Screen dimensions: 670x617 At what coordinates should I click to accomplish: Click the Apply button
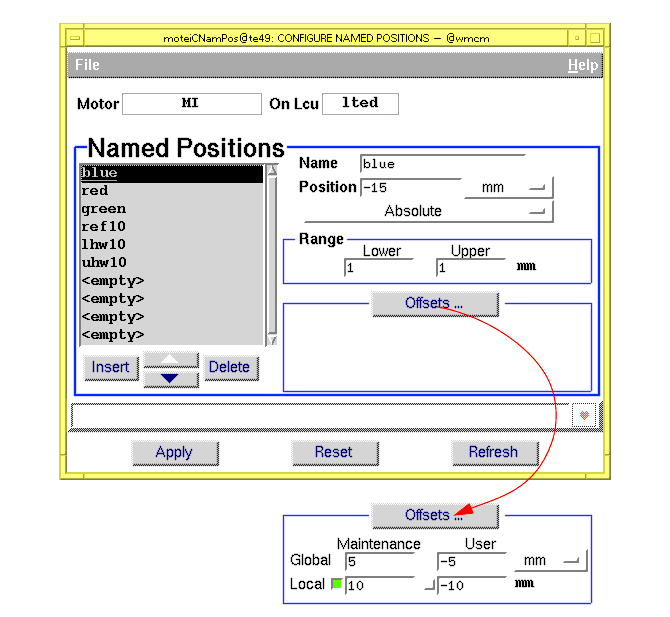click(175, 452)
